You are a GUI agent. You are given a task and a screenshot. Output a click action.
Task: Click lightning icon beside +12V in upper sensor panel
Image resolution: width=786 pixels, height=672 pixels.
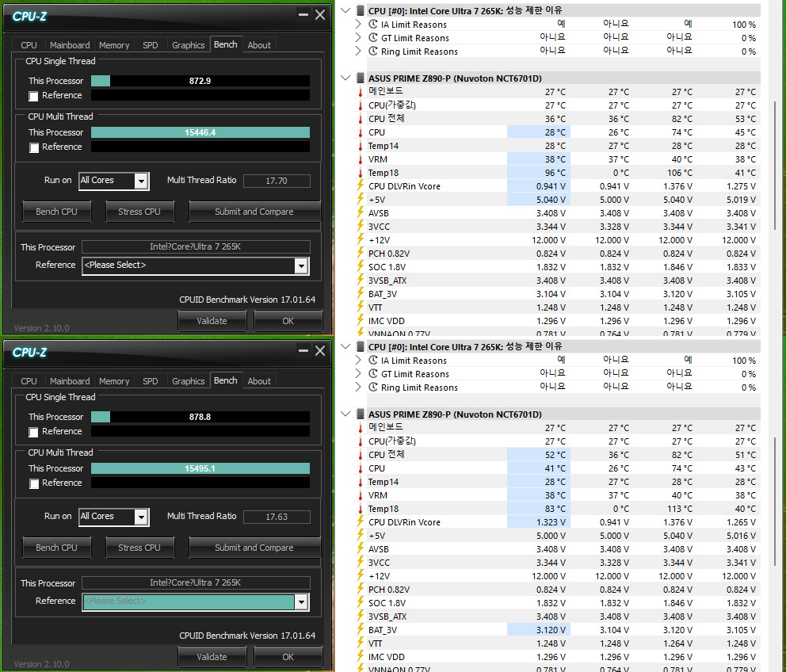(x=360, y=239)
